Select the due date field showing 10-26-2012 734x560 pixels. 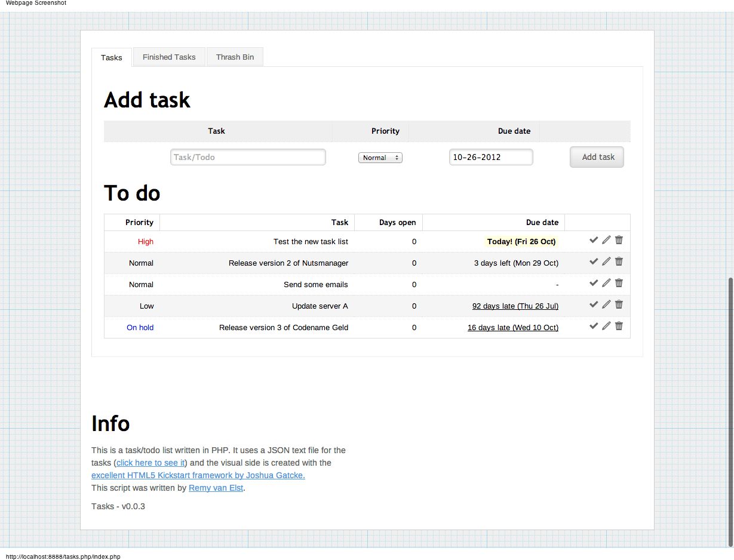tap(490, 156)
